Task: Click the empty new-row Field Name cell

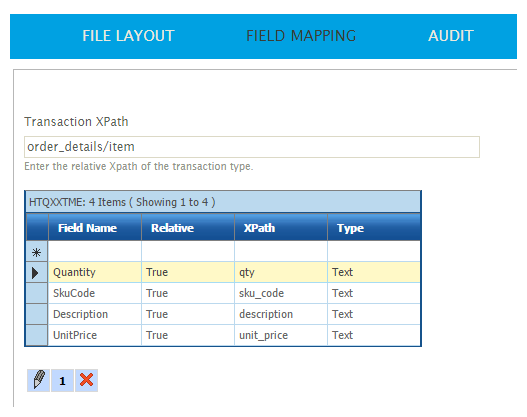Action: (95, 252)
